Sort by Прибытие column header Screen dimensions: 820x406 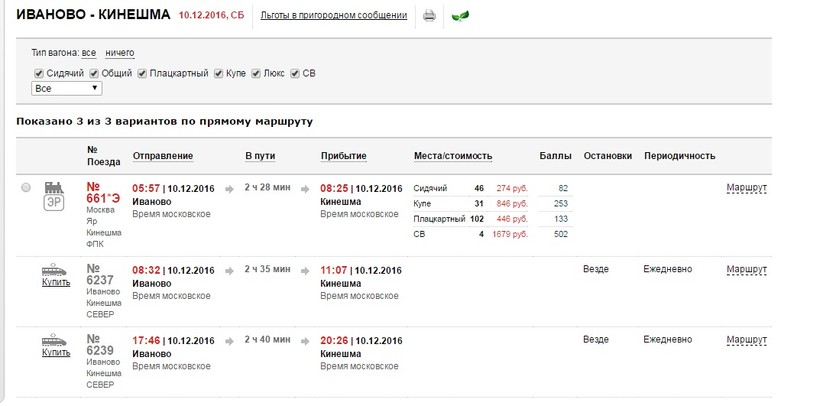tap(343, 156)
